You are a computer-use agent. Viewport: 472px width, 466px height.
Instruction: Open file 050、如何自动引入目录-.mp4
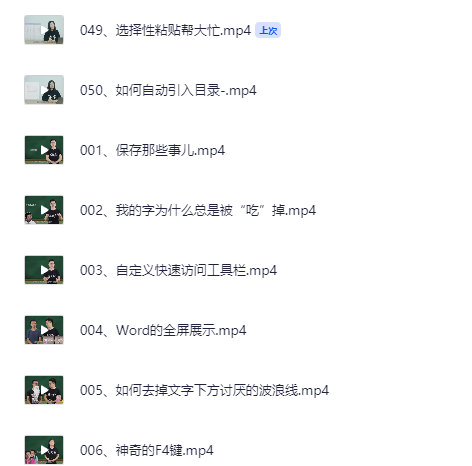click(x=168, y=90)
